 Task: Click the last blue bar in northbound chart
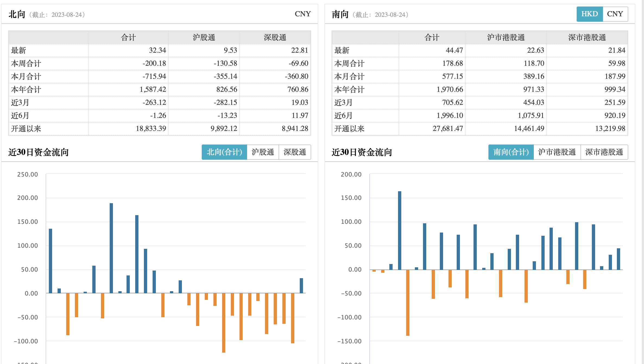[301, 286]
